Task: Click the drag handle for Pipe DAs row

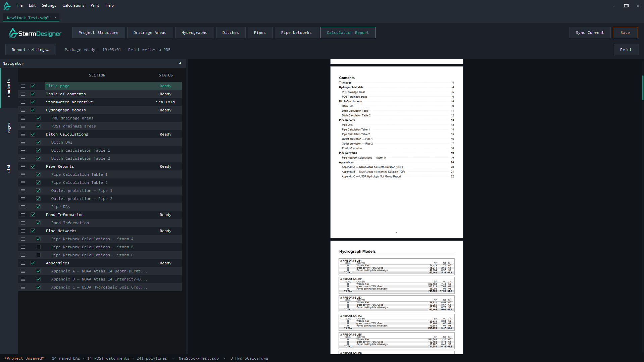Action: tap(23, 207)
